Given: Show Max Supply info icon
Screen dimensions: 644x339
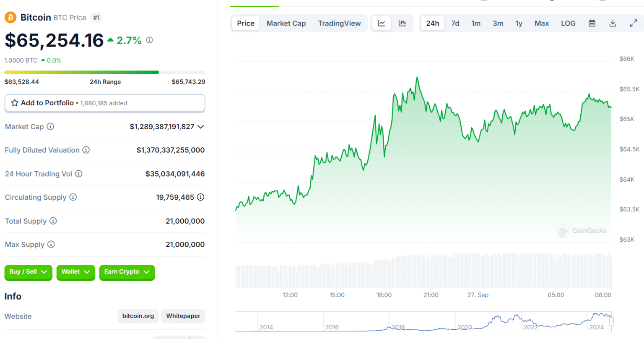Looking at the screenshot, I should (x=51, y=244).
